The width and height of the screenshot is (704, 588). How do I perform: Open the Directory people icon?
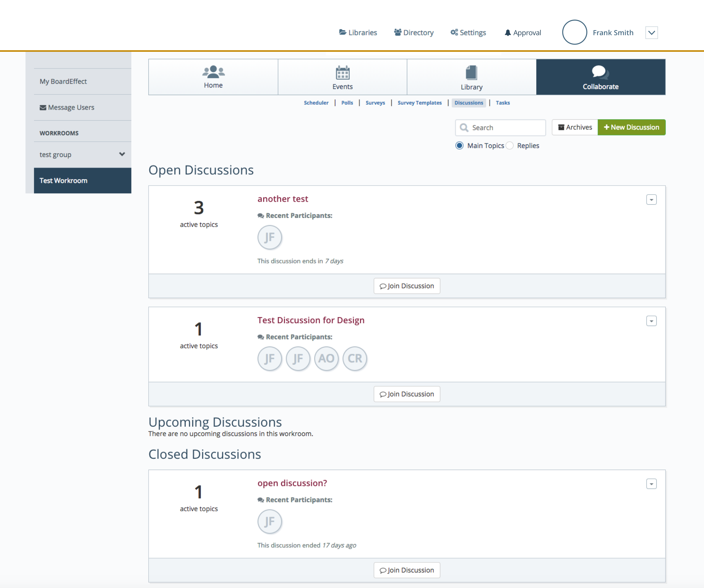coord(398,32)
